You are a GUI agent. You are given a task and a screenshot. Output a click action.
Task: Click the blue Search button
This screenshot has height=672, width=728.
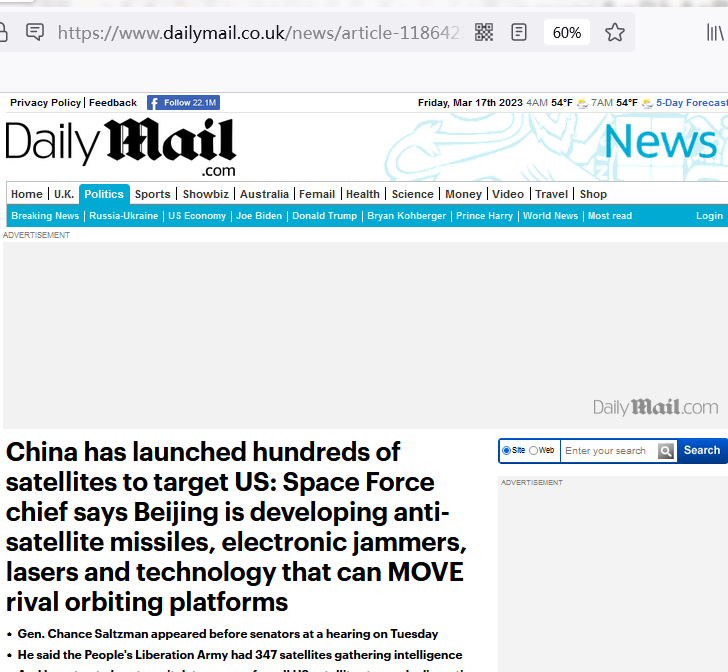(702, 450)
